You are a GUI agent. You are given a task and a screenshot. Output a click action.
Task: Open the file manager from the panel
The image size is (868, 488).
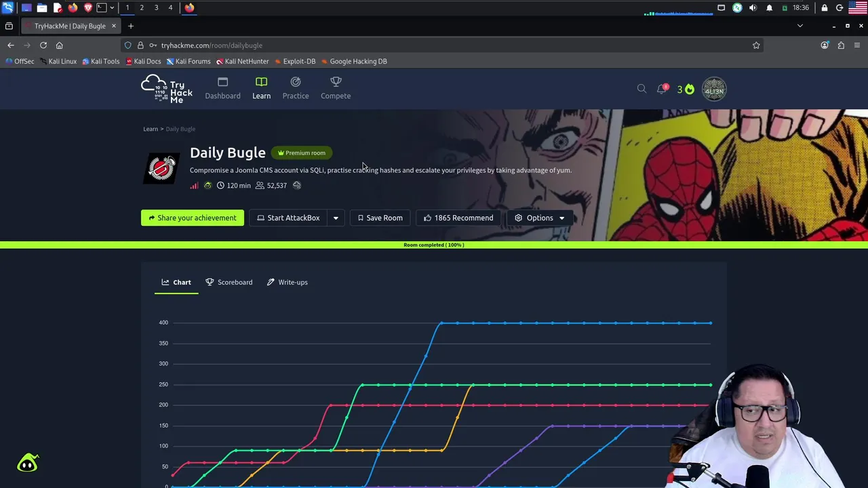[x=42, y=7]
